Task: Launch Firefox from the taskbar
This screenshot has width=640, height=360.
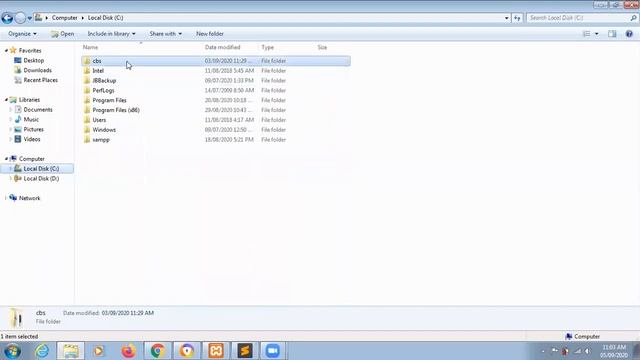Action: 128,351
